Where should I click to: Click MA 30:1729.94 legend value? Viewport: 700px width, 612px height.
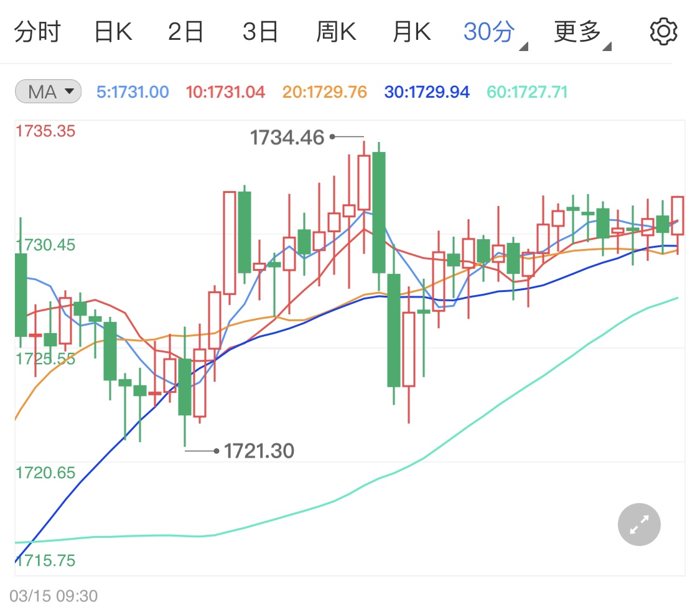pyautogui.click(x=427, y=92)
